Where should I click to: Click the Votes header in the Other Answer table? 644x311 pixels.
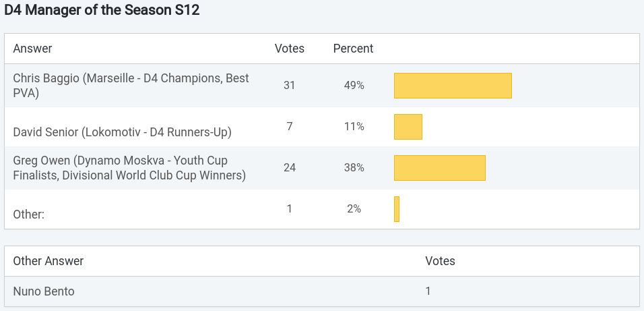click(x=440, y=260)
